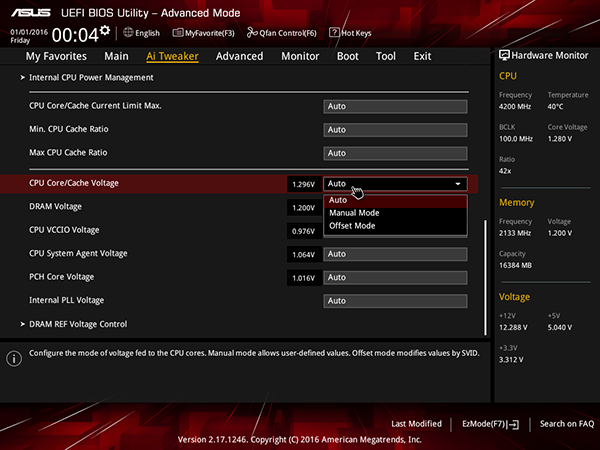Choose Auto in the voltage mode list

coord(395,201)
